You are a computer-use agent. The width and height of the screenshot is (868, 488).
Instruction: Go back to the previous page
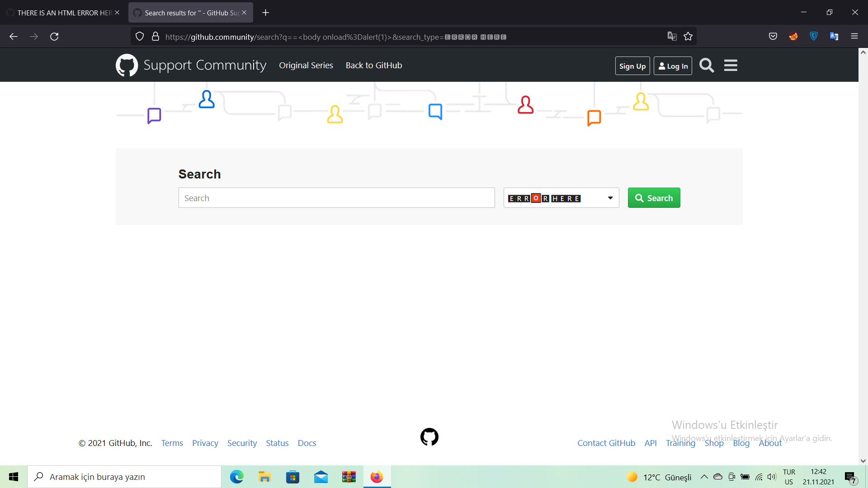click(x=13, y=37)
